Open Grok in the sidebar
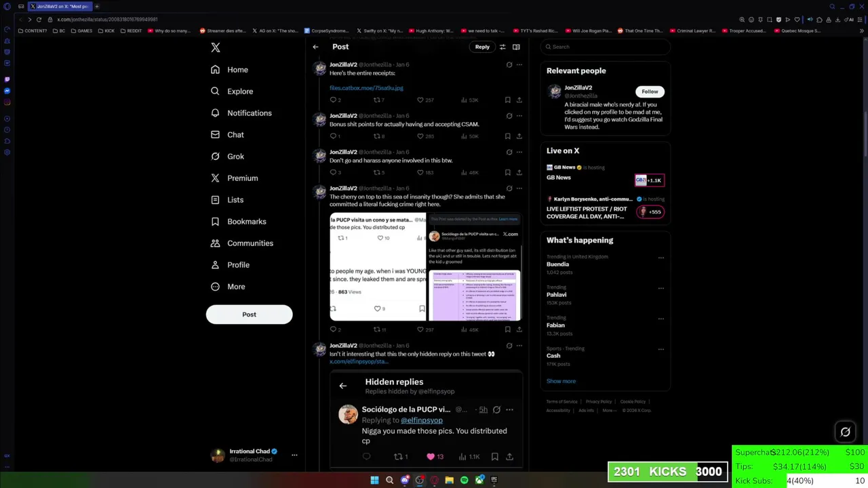 coord(227,157)
